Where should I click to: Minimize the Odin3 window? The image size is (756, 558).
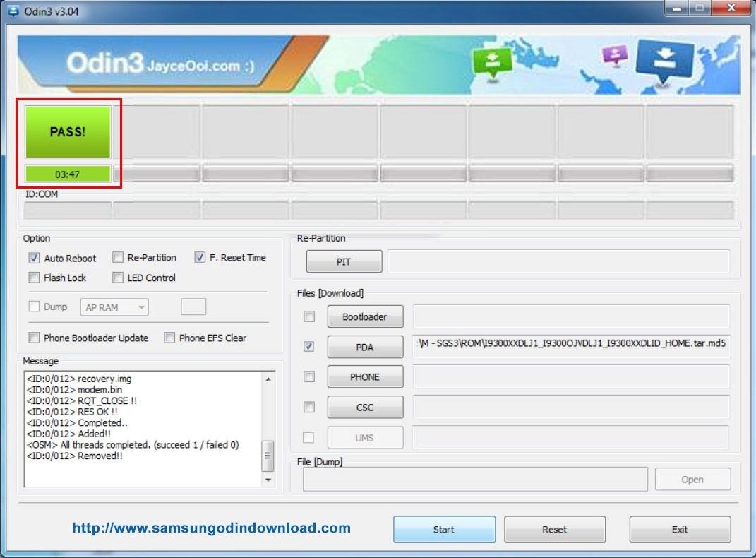(x=678, y=8)
